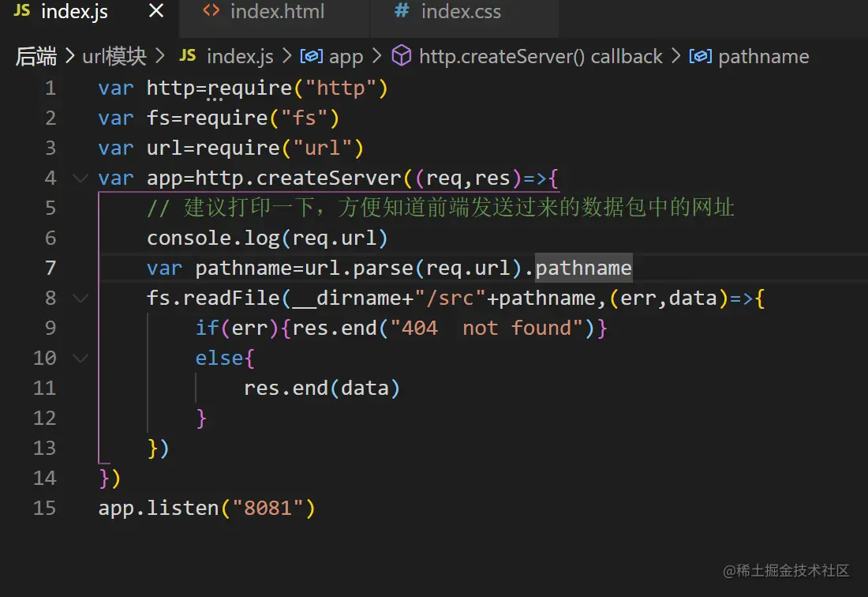Select the pathname breadcrumb symbol
This screenshot has width=868, height=597.
click(x=764, y=57)
